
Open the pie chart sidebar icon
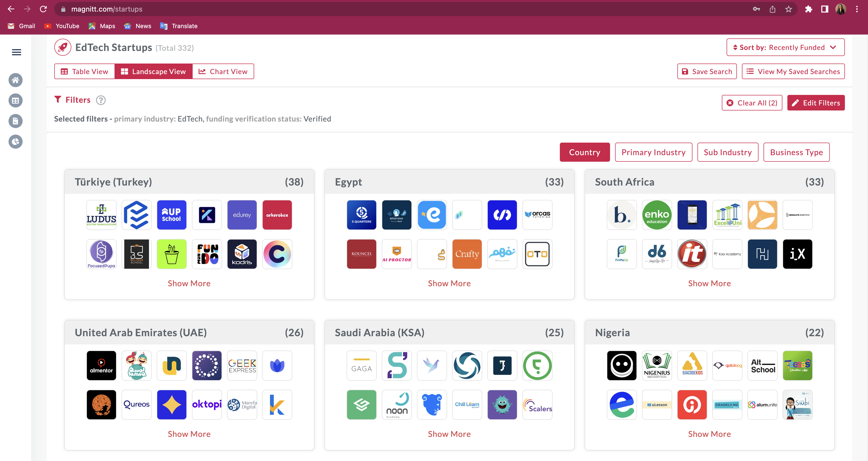point(16,142)
